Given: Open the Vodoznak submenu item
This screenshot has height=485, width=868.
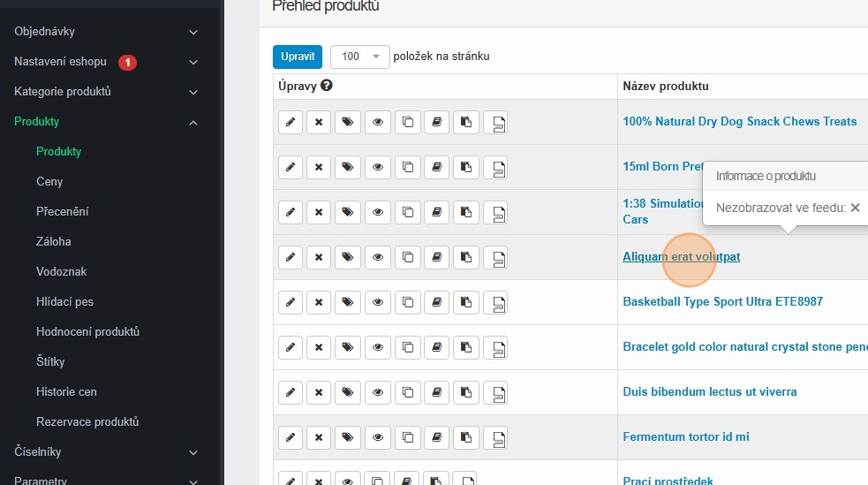Looking at the screenshot, I should [x=61, y=271].
